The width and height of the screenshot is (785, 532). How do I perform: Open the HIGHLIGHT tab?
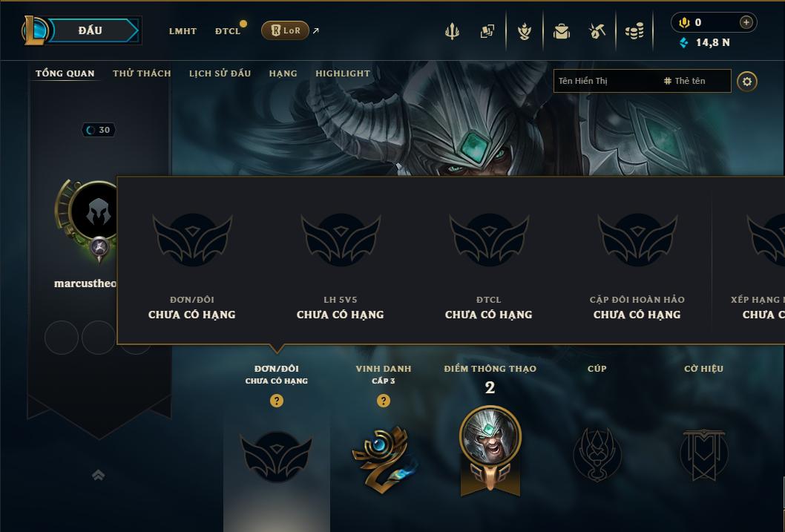click(343, 73)
